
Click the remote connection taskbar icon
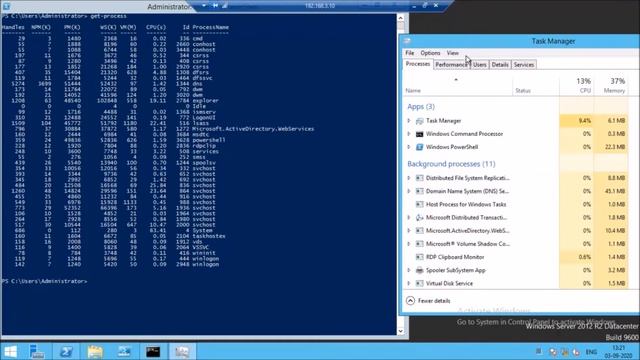(x=124, y=351)
